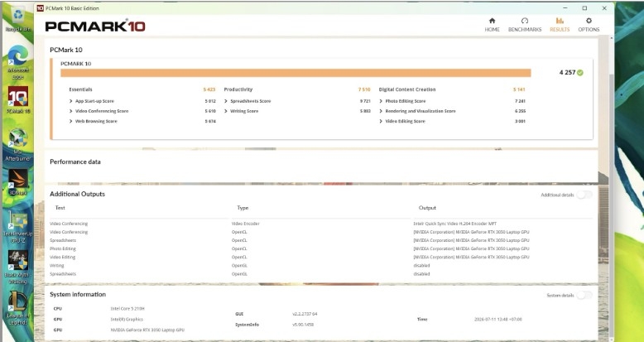Click the System information section heading

tap(78, 294)
